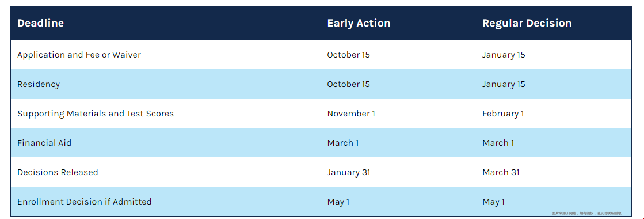Screen dimensions: 644x219
Task: Click the Application and Fee or Waiver row label
Action: (79, 55)
